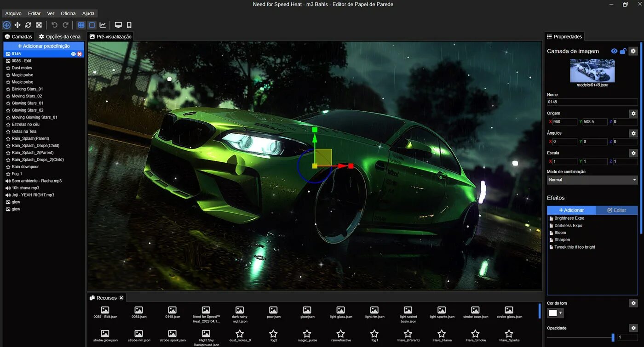Open the Modo de combinação Normal dropdown
Screen dimensions: 644x347
[592, 180]
